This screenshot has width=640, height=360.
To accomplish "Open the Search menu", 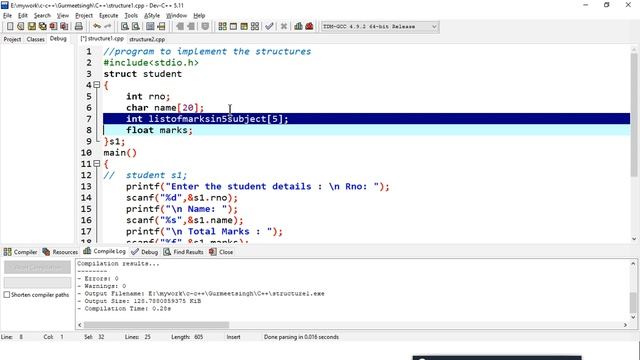I will click(x=42, y=16).
